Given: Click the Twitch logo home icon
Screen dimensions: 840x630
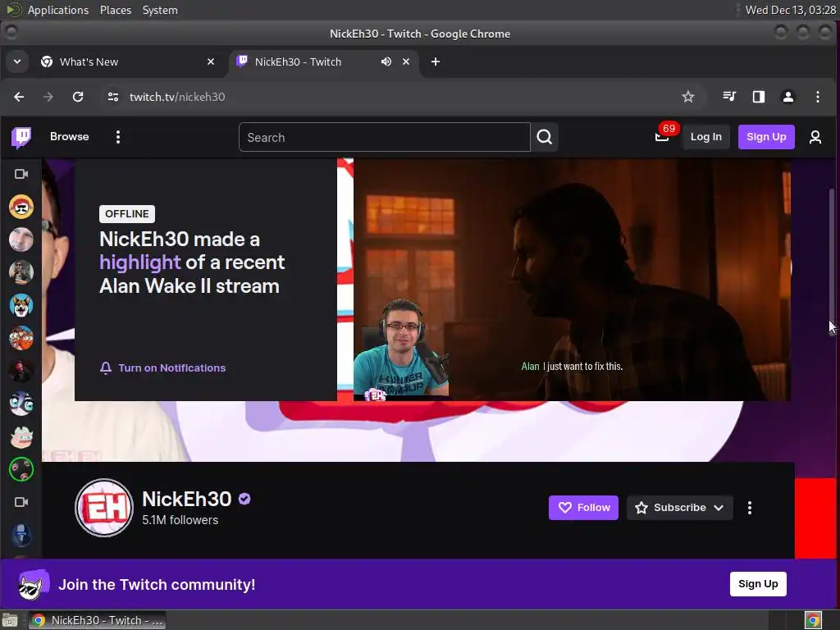Looking at the screenshot, I should [21, 137].
